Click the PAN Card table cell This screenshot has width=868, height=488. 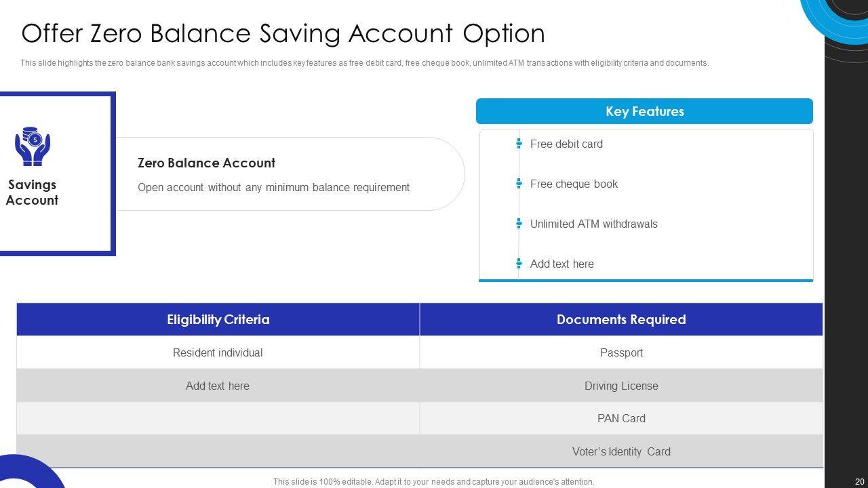click(x=621, y=418)
